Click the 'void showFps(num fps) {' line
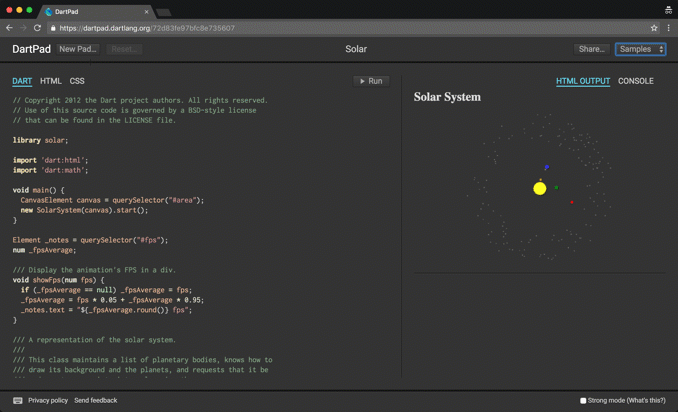The width and height of the screenshot is (678, 412). pos(58,280)
